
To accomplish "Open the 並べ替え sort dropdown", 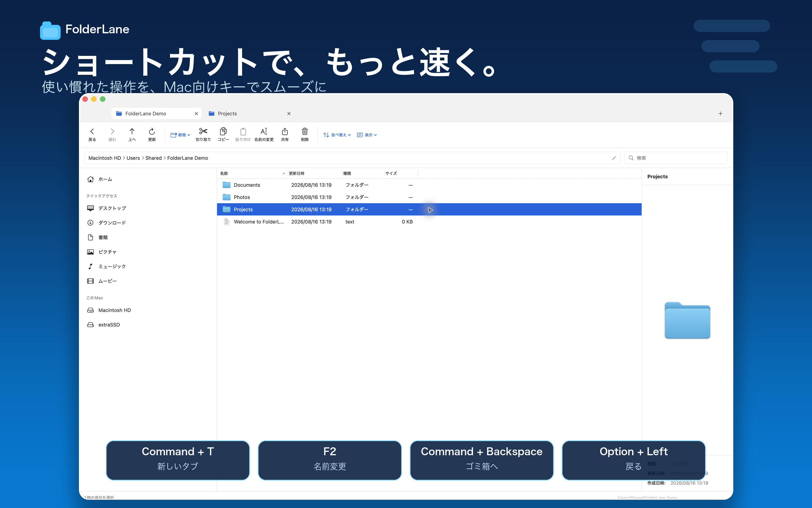I will 337,135.
